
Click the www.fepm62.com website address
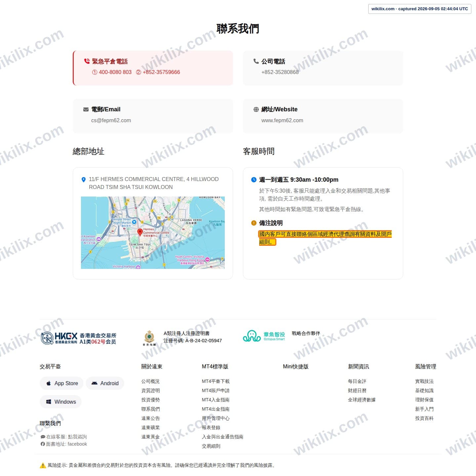pos(282,120)
